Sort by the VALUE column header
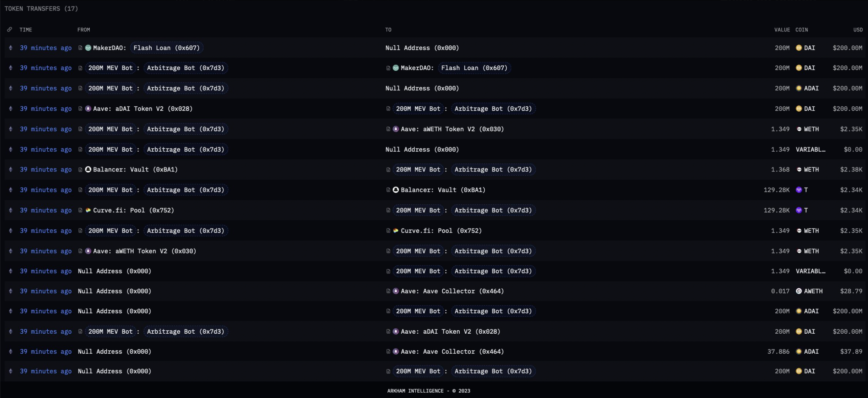The height and width of the screenshot is (398, 868). (781, 30)
